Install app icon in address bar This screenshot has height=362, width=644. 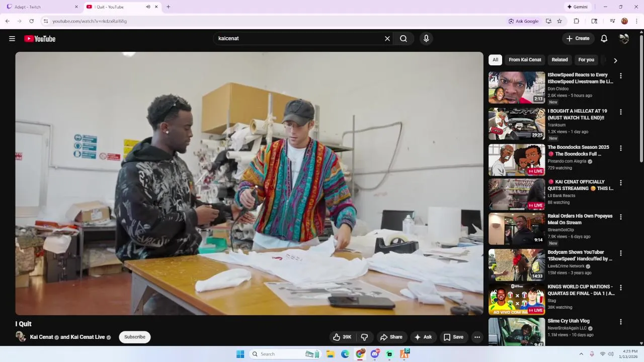pos(548,21)
